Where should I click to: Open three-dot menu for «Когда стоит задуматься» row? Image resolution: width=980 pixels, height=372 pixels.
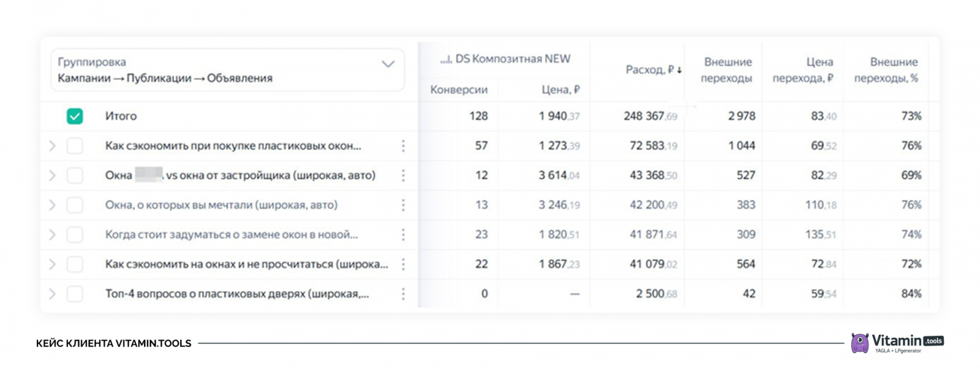(403, 235)
